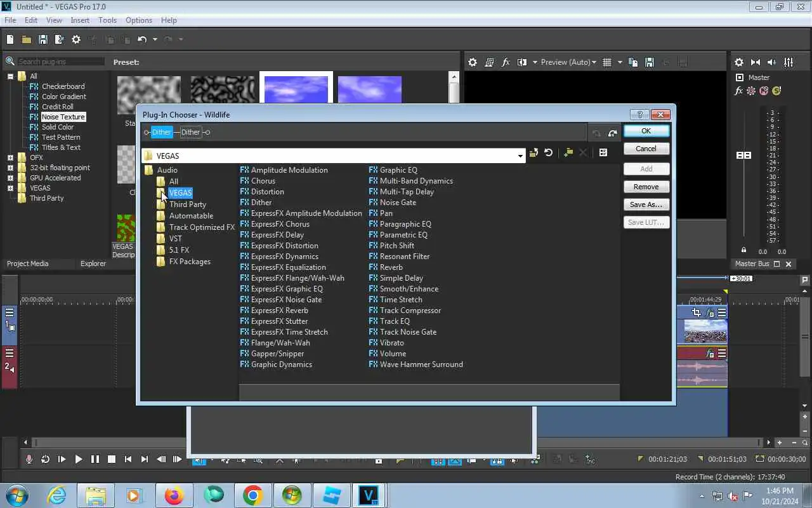Click Video Output FX icon in preview toolbar
Image resolution: width=812 pixels, height=508 pixels.
506,62
